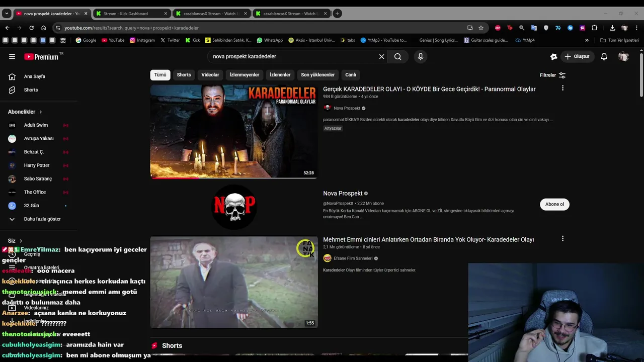
Task: Select the Videolar filter chip
Action: 210,75
